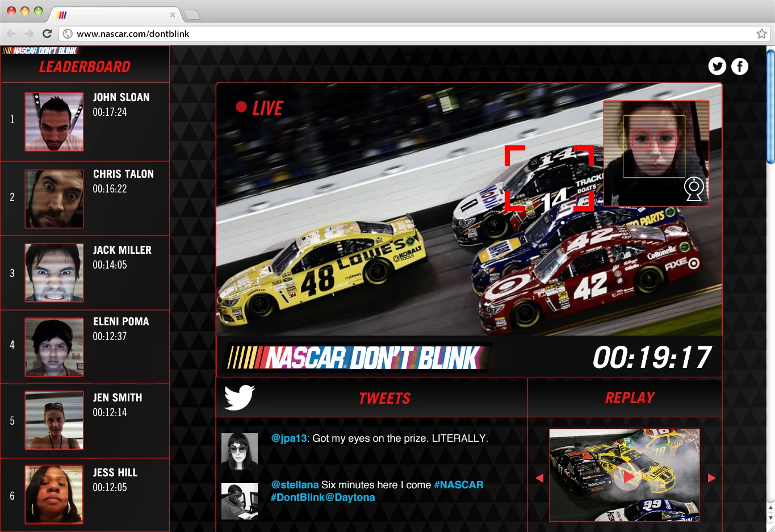Click the scrollbar up arrow

point(770,507)
